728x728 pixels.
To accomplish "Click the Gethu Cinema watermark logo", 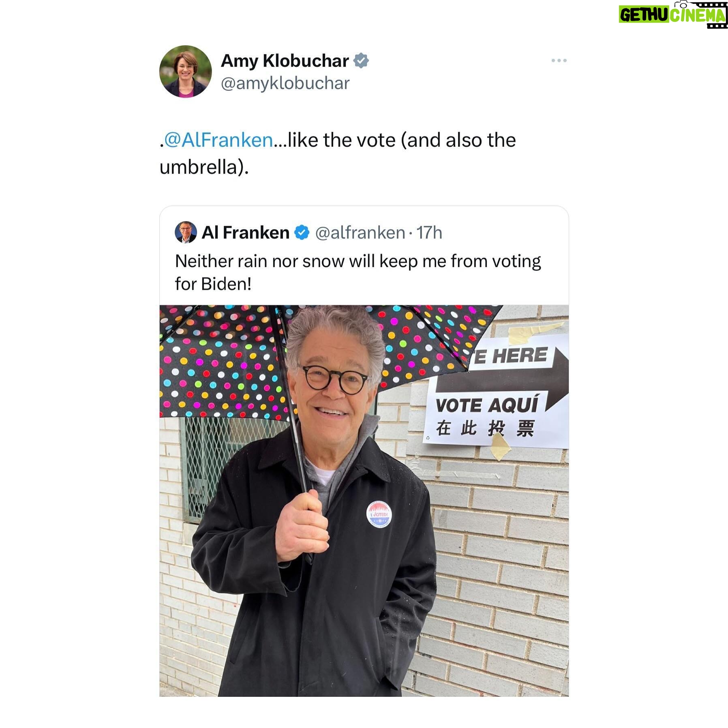I will click(x=673, y=15).
